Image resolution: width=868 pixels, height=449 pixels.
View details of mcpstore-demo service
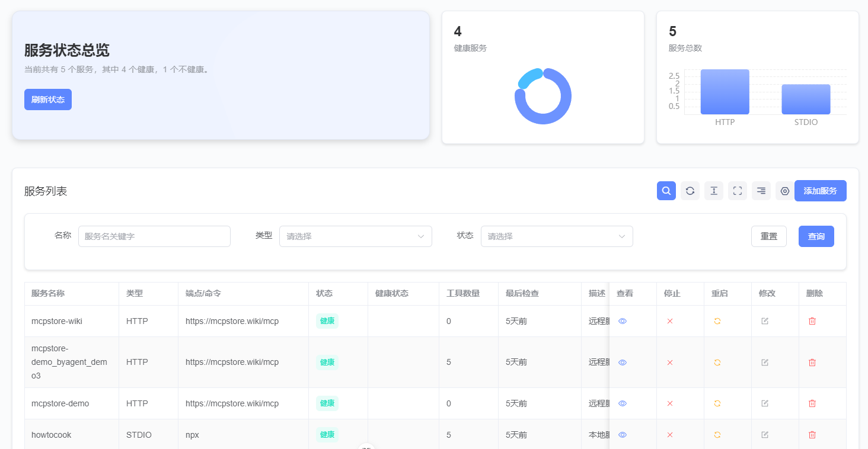coord(623,403)
